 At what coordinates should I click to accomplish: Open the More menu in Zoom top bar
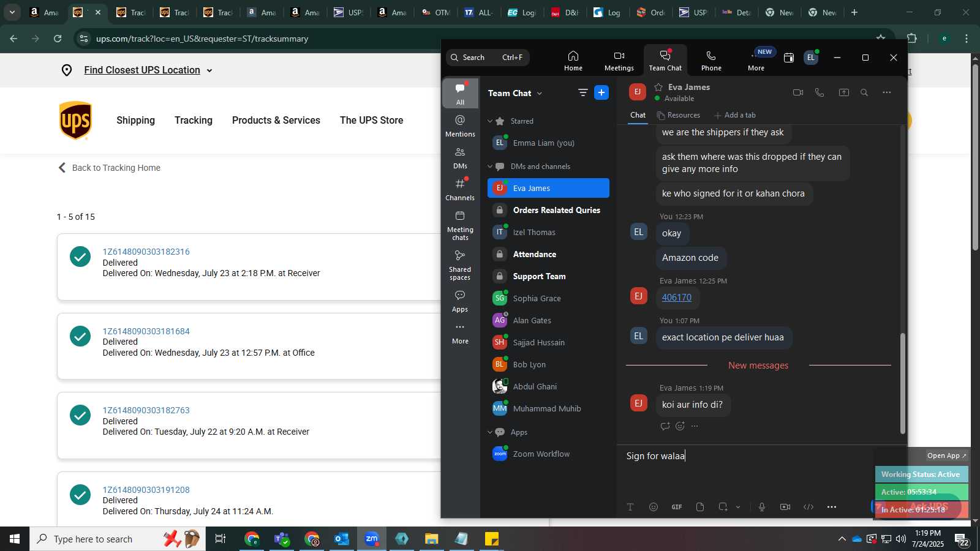point(756,61)
